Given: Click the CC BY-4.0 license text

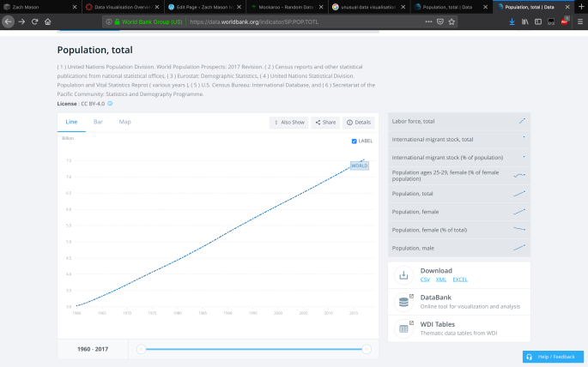Looking at the screenshot, I should (93, 104).
